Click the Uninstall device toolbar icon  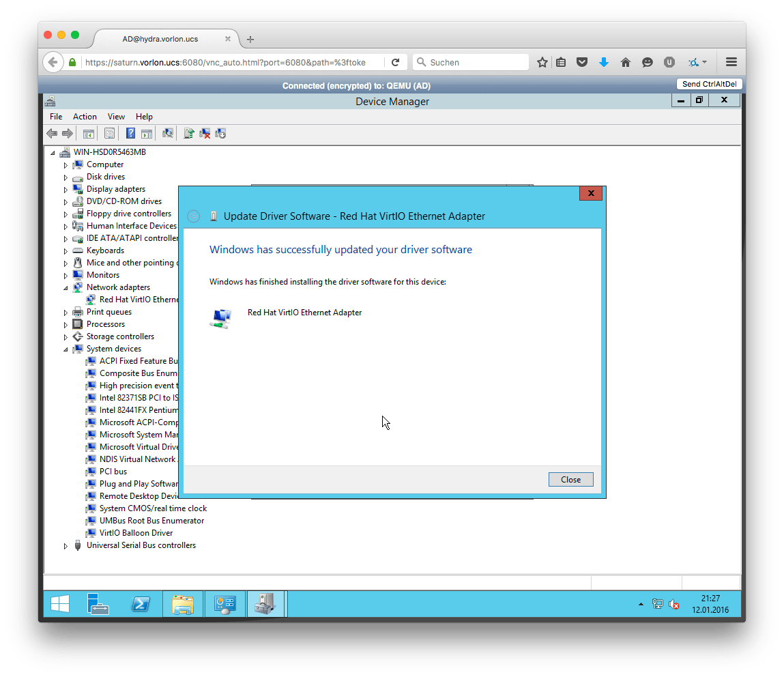pyautogui.click(x=205, y=134)
